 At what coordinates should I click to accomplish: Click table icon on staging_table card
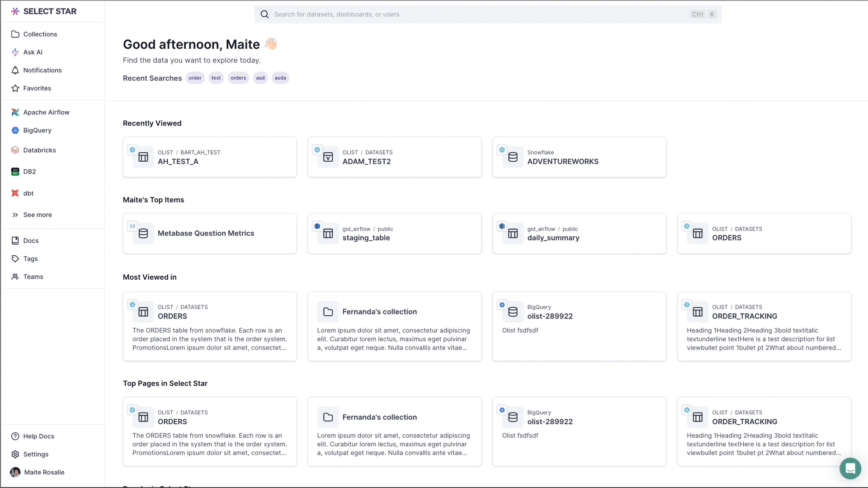coord(328,234)
